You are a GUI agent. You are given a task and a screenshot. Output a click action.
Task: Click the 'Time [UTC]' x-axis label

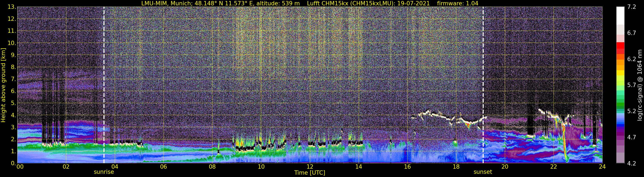pos(310,173)
